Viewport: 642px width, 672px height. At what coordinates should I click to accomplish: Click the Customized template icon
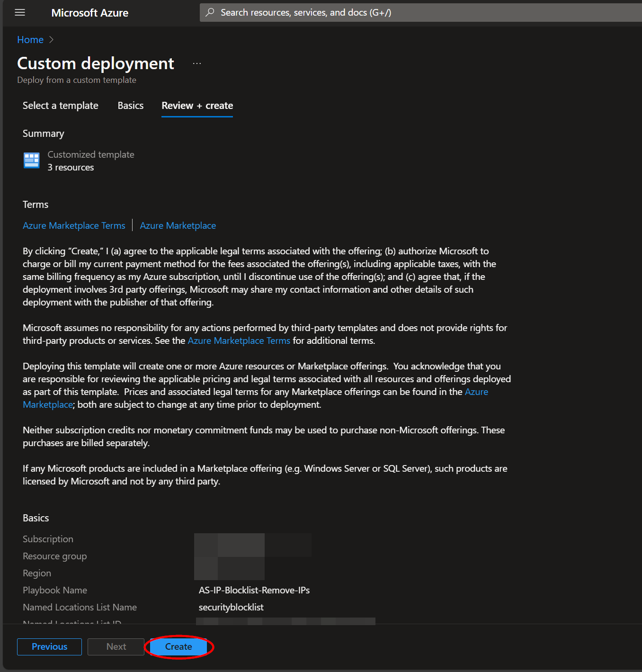coord(32,161)
